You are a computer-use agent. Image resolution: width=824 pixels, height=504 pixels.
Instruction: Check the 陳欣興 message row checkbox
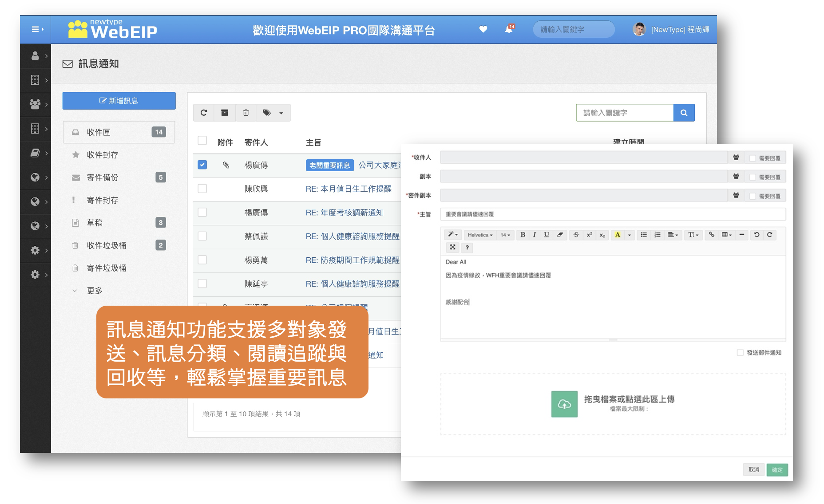pos(202,189)
